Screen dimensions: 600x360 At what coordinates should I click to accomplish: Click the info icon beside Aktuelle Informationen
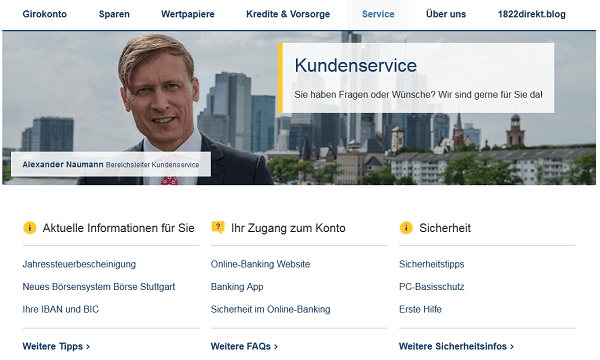pos(29,228)
